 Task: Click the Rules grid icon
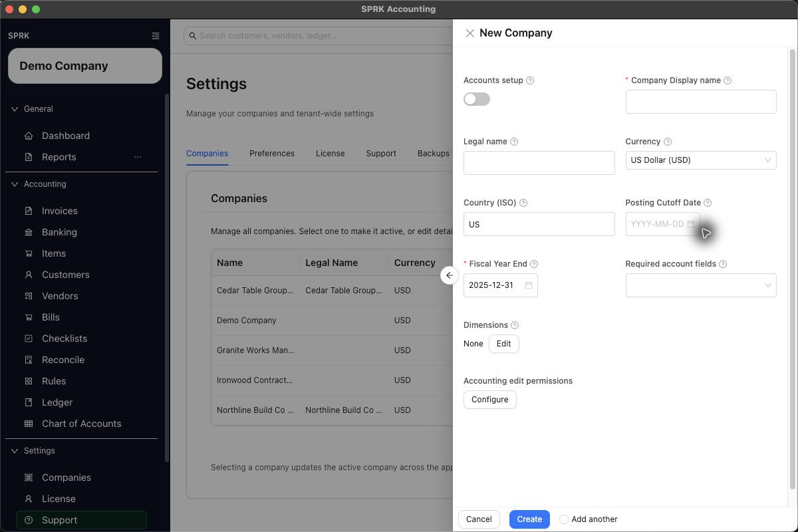tap(29, 381)
